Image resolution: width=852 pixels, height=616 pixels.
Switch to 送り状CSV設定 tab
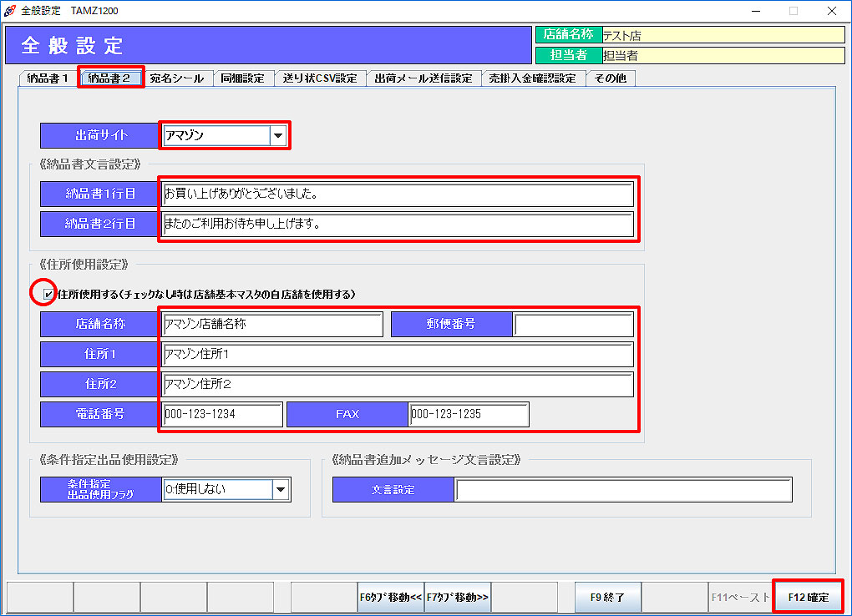(x=320, y=78)
